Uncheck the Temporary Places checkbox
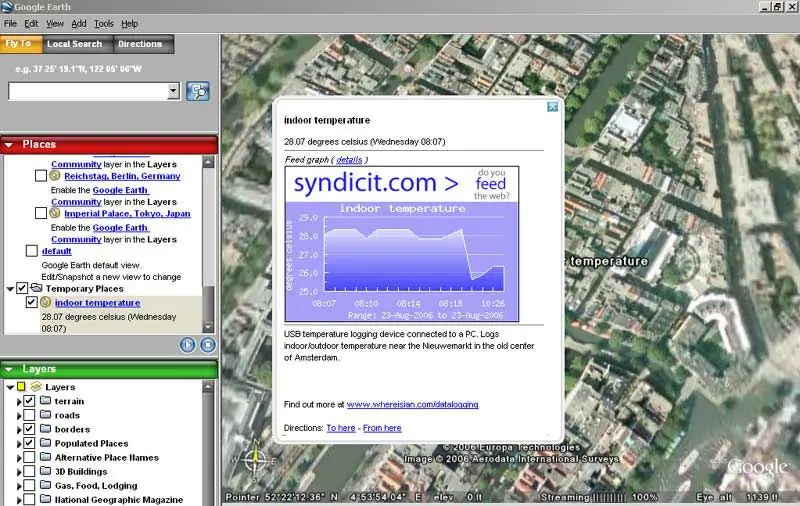This screenshot has width=800, height=506. coord(22,288)
